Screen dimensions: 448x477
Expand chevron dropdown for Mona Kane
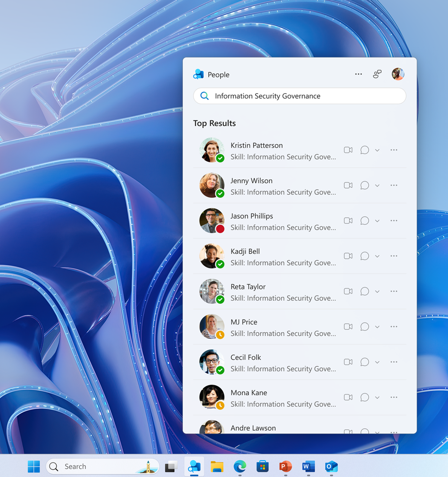tap(377, 398)
